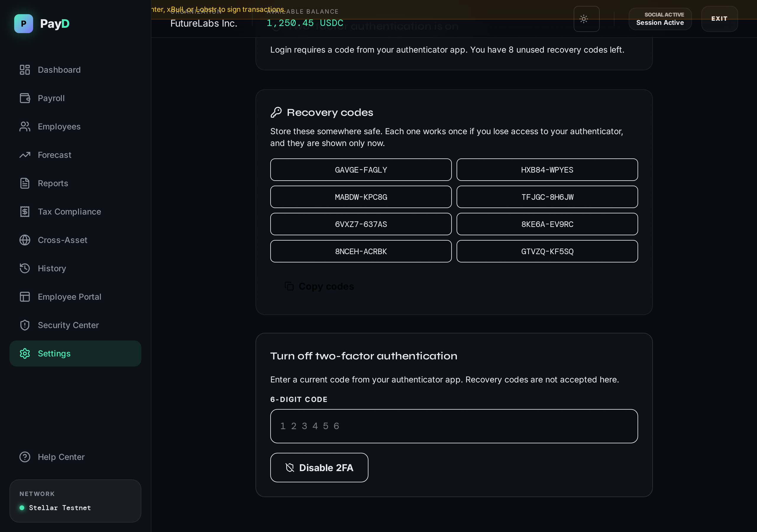Image resolution: width=757 pixels, height=532 pixels.
Task: Navigate to Employees
Action: tap(75, 126)
